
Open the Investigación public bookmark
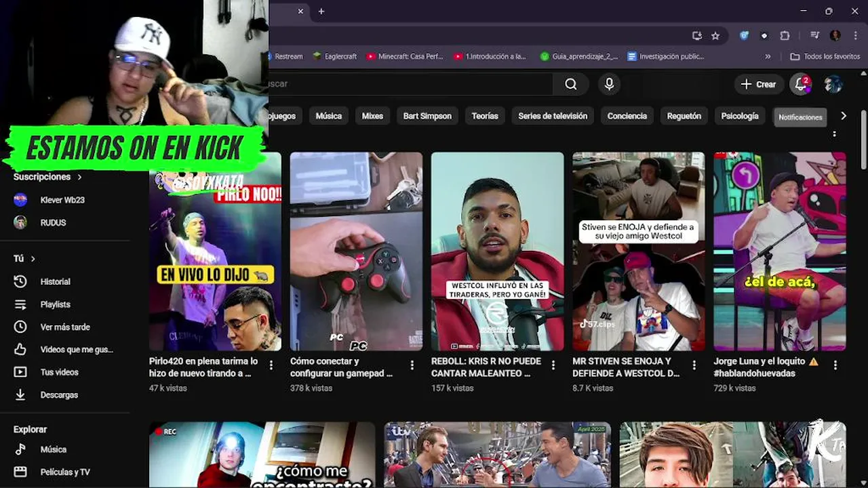666,57
